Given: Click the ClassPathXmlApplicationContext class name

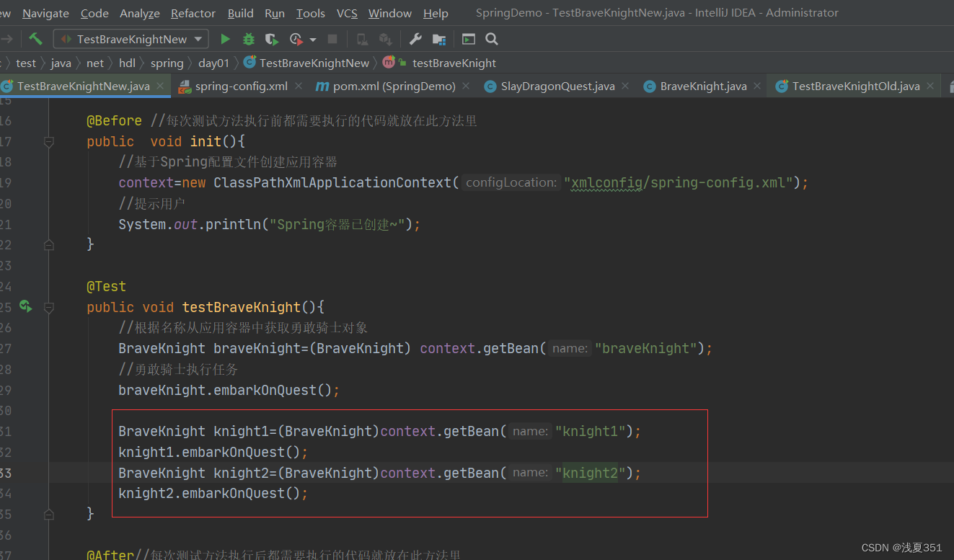Looking at the screenshot, I should tap(332, 182).
